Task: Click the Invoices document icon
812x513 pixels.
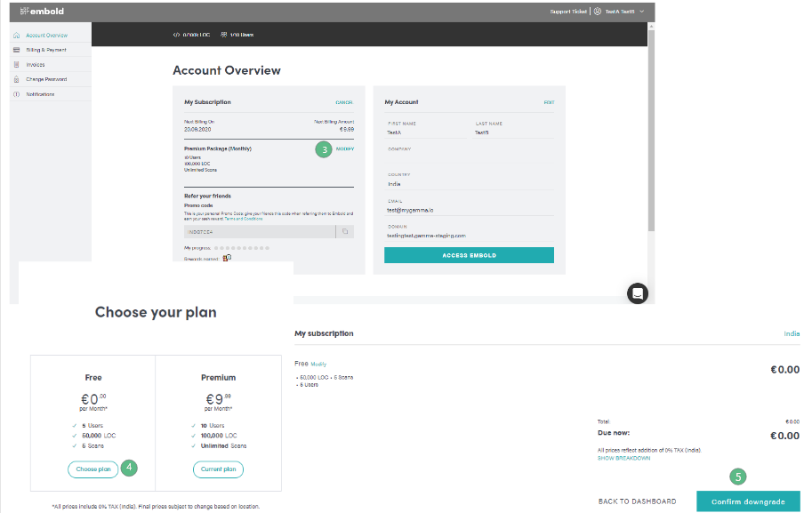Action: coord(17,65)
